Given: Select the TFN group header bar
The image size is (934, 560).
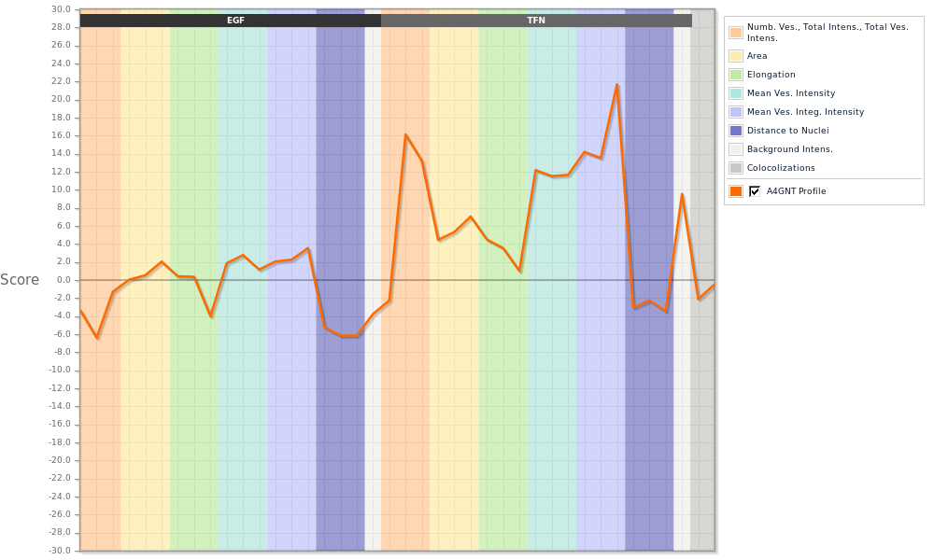Looking at the screenshot, I should pos(536,21).
